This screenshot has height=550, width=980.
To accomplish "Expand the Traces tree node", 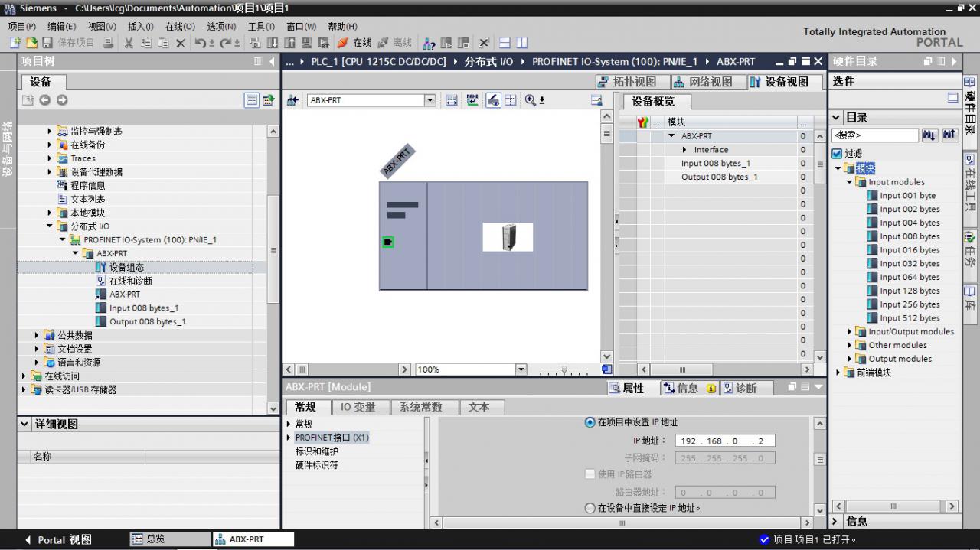I will (x=51, y=158).
